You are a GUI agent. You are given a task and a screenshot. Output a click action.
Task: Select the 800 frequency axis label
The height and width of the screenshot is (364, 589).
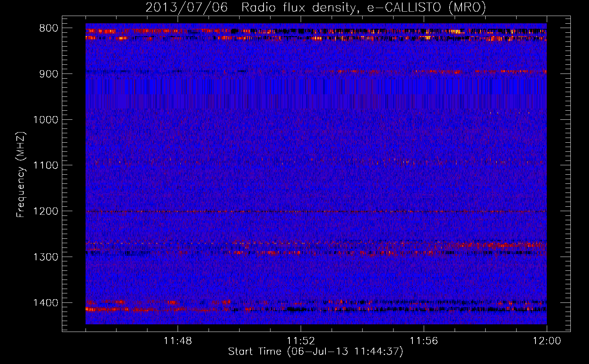pos(49,28)
